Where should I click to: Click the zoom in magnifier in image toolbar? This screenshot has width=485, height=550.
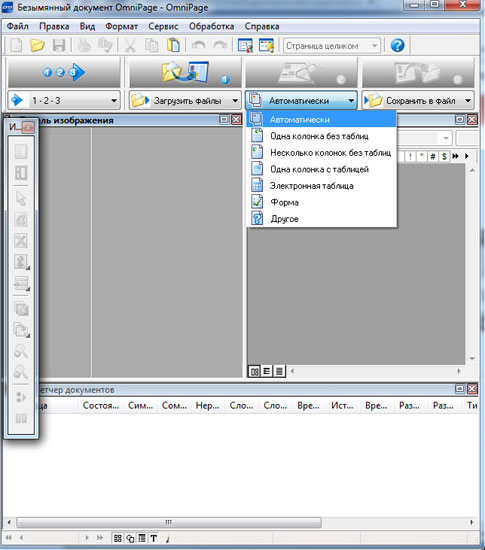click(x=21, y=351)
